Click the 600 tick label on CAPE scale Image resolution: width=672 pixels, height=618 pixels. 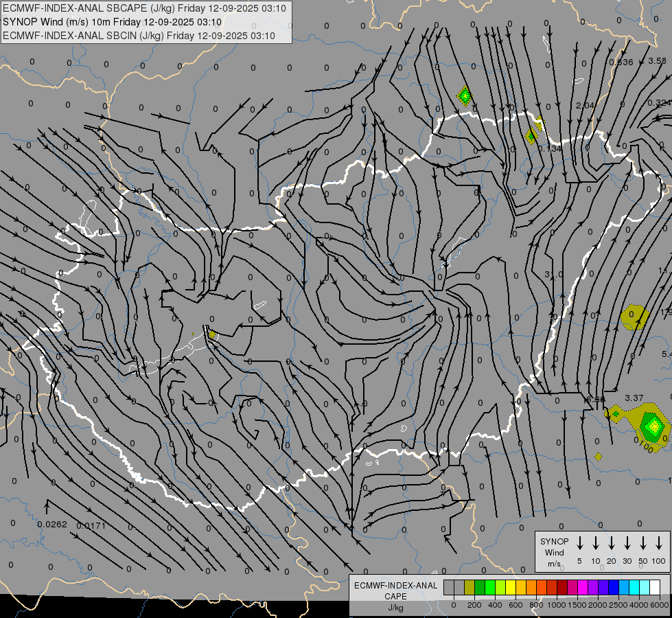click(x=515, y=605)
